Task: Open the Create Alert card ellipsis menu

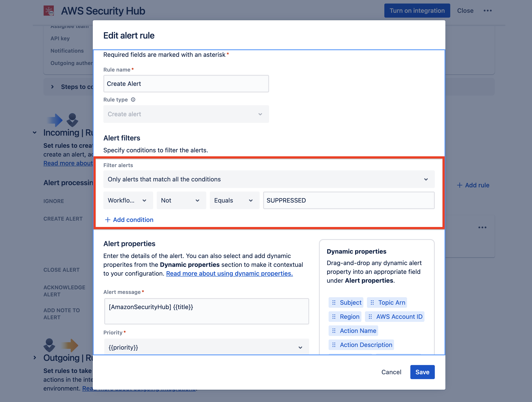Action: coord(482,227)
